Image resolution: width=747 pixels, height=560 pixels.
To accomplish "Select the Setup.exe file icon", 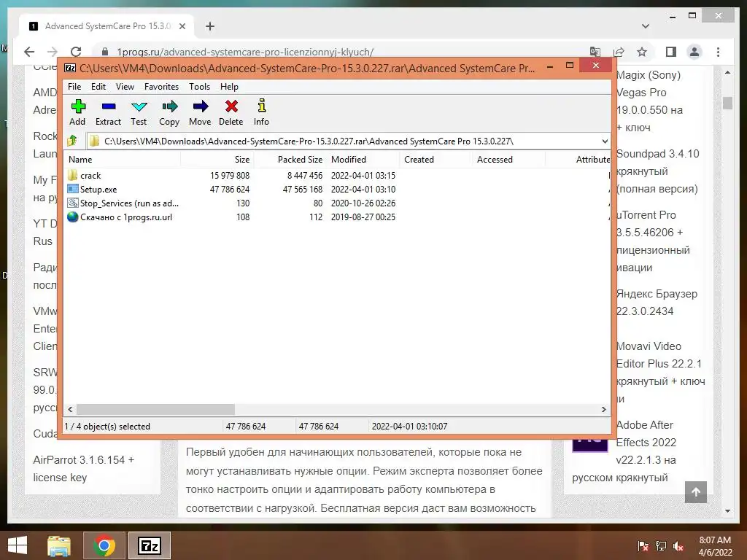I will 72,189.
